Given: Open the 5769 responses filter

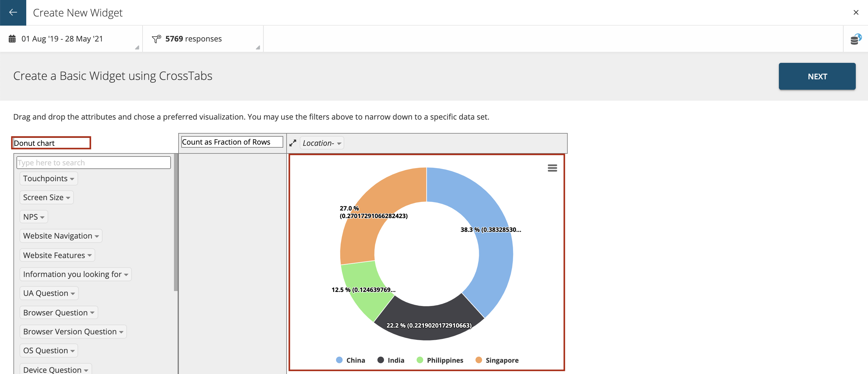Looking at the screenshot, I should 203,39.
